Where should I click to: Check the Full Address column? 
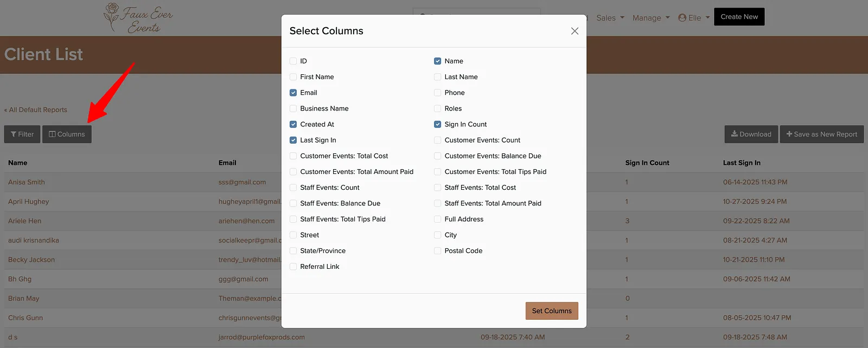437,219
